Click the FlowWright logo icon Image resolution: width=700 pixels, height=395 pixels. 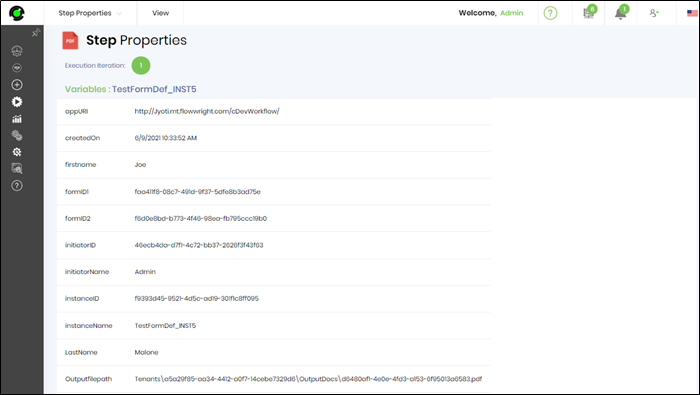17,13
